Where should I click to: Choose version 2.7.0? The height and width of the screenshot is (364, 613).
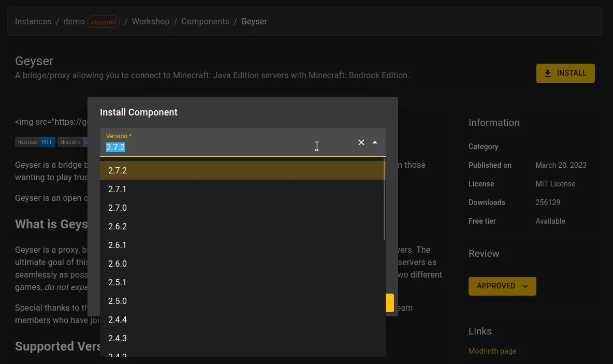[x=242, y=208]
